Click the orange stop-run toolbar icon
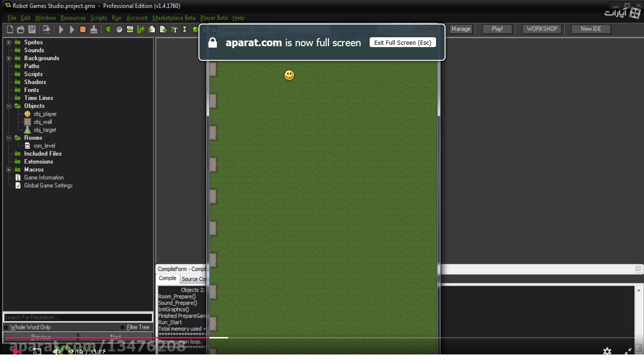The width and height of the screenshot is (644, 362). pos(83,29)
